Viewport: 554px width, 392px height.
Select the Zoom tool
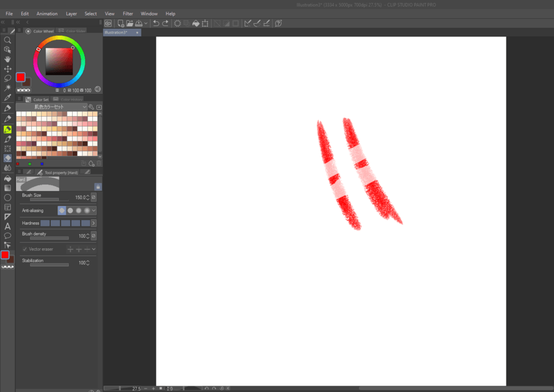click(x=8, y=40)
